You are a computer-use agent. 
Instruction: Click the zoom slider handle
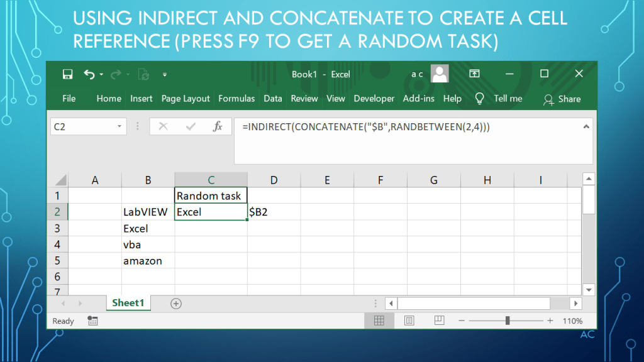pos(508,321)
